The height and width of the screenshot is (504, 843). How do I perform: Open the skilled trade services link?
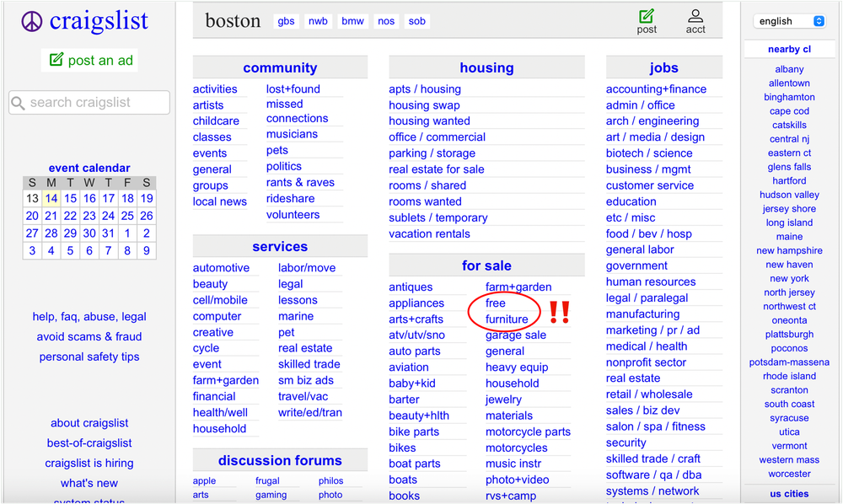(x=309, y=364)
